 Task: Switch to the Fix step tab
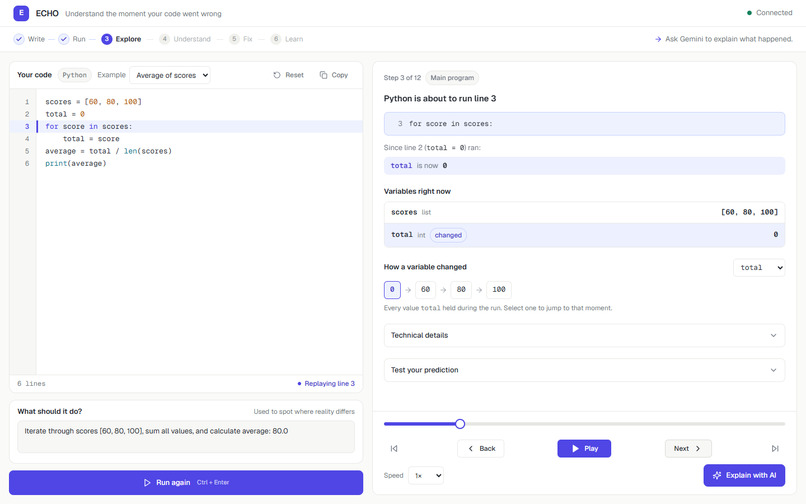click(241, 39)
